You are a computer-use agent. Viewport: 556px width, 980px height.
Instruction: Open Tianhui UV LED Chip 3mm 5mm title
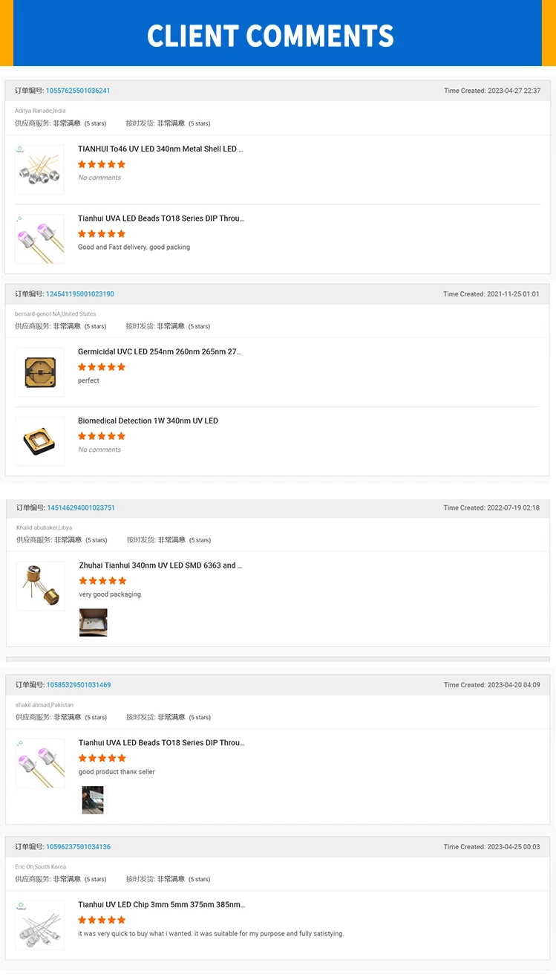tap(161, 905)
